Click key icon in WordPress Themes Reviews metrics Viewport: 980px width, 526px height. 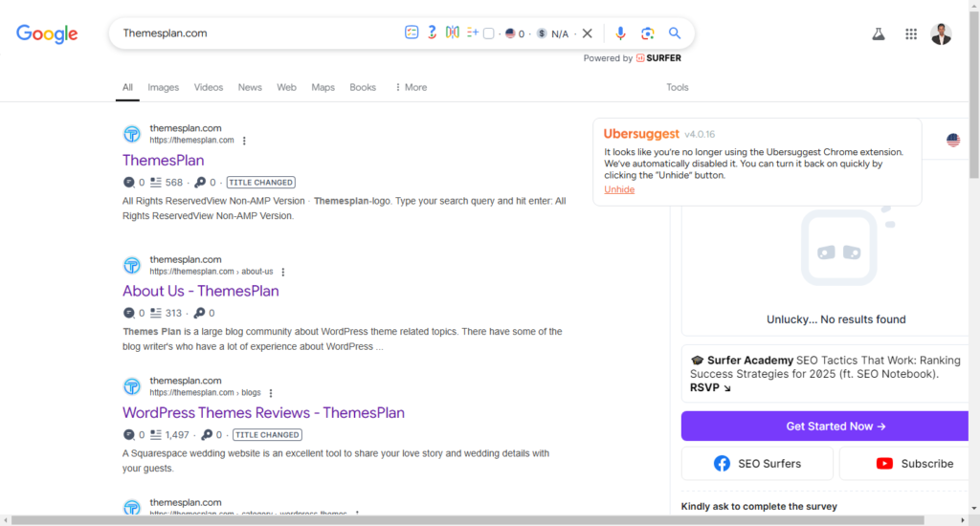pos(207,435)
